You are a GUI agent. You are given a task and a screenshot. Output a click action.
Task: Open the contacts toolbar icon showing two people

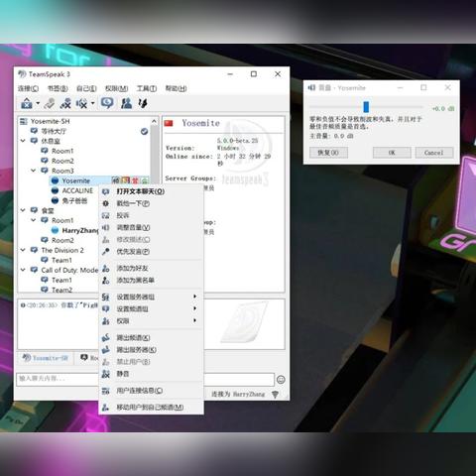126,103
